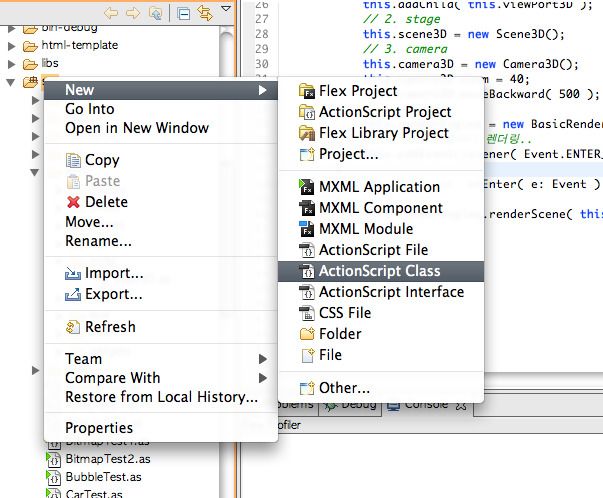Image resolution: width=603 pixels, height=498 pixels.
Task: Click the Copy icon in context menu
Action: coord(73,160)
